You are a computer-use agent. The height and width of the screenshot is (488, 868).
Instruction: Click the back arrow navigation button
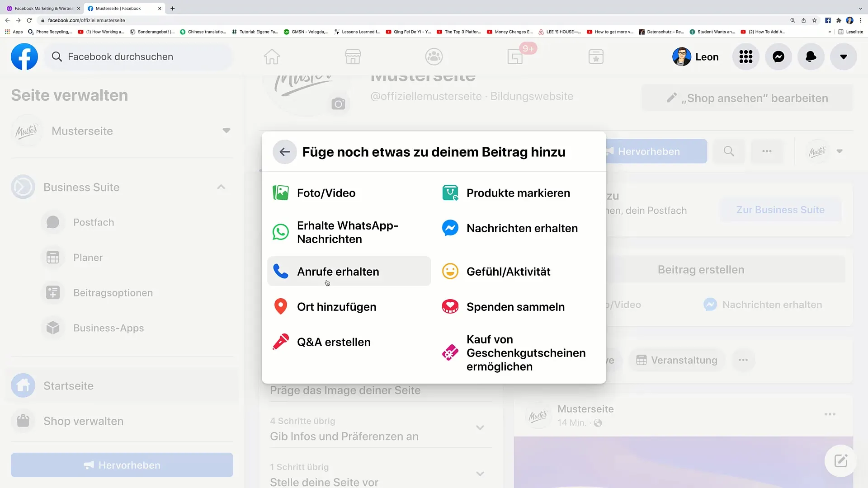[285, 152]
